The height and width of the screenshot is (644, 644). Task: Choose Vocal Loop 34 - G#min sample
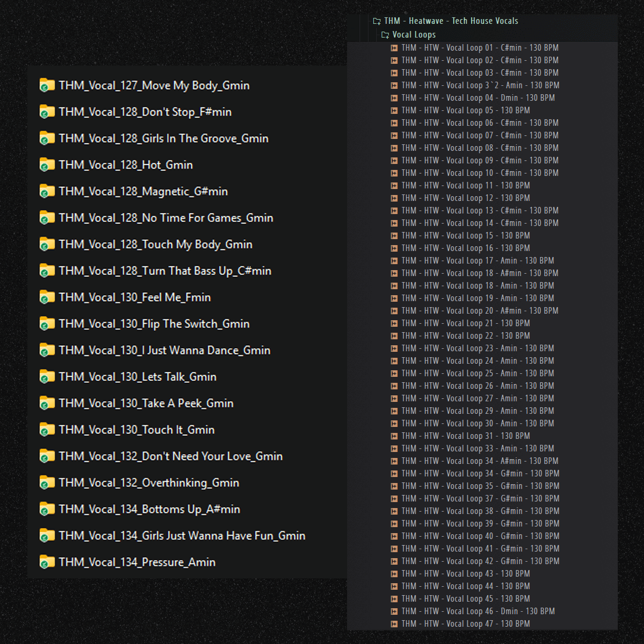(480, 473)
